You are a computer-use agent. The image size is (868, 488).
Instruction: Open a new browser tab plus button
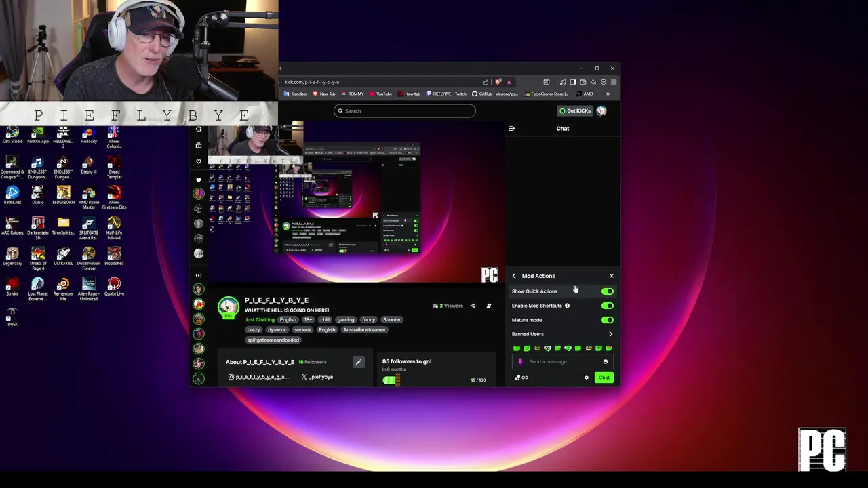[x=280, y=68]
